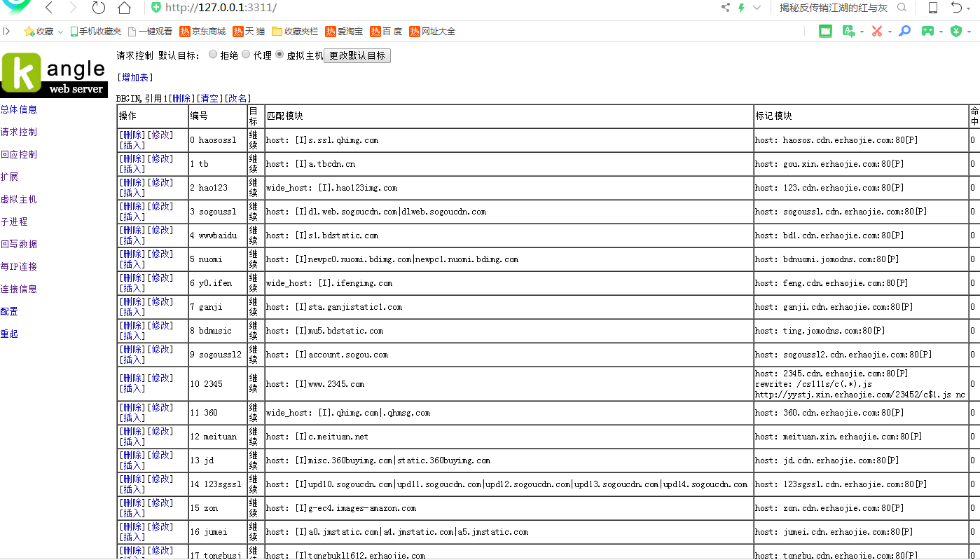The width and height of the screenshot is (980, 560).
Task: Click 删除 link for BEGIN table
Action: click(x=181, y=98)
